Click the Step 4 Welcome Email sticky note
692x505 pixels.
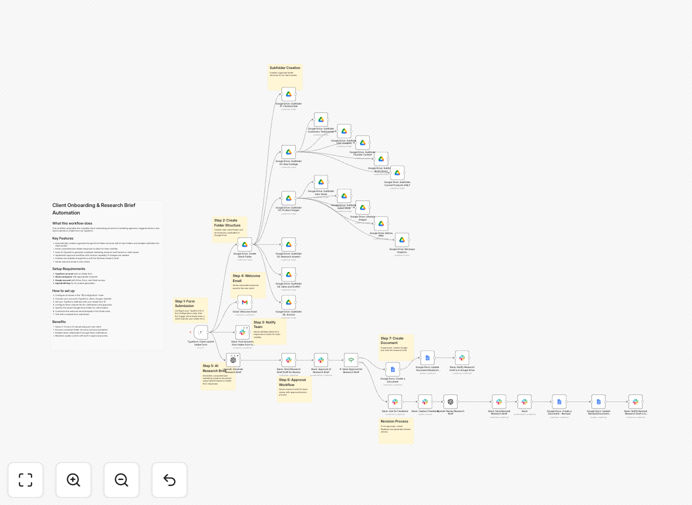[x=248, y=285]
